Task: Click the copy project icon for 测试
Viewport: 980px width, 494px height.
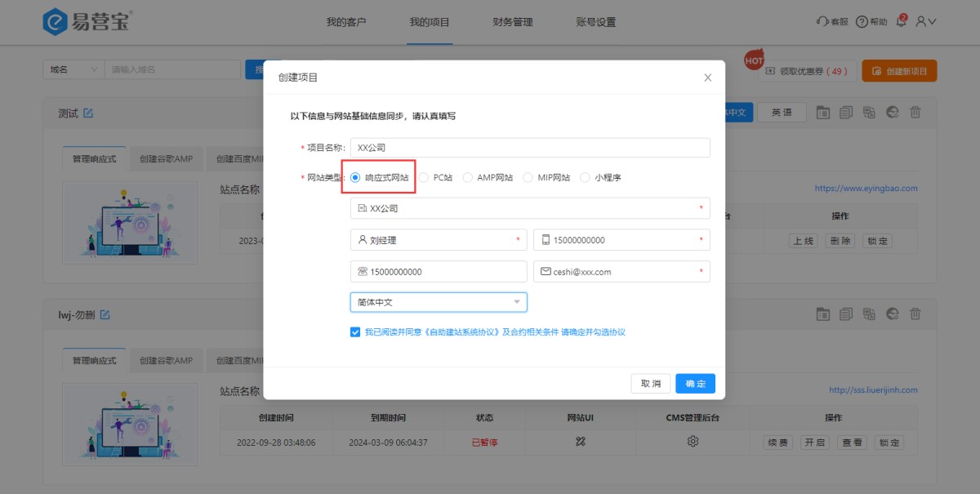Action: [x=846, y=113]
